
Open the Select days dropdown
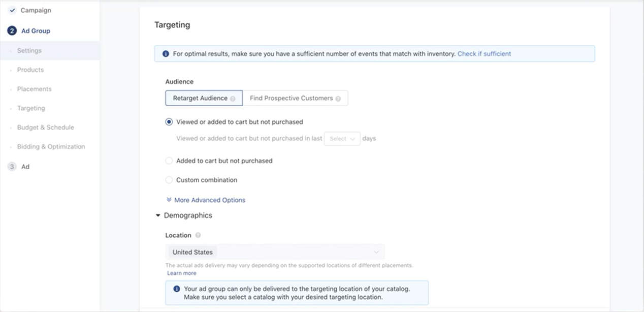(x=342, y=138)
